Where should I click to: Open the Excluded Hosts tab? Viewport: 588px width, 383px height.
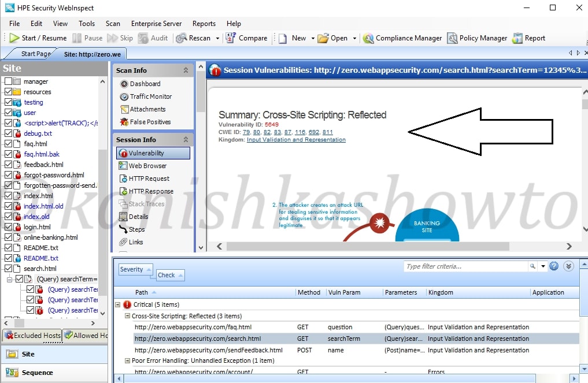(x=32, y=336)
